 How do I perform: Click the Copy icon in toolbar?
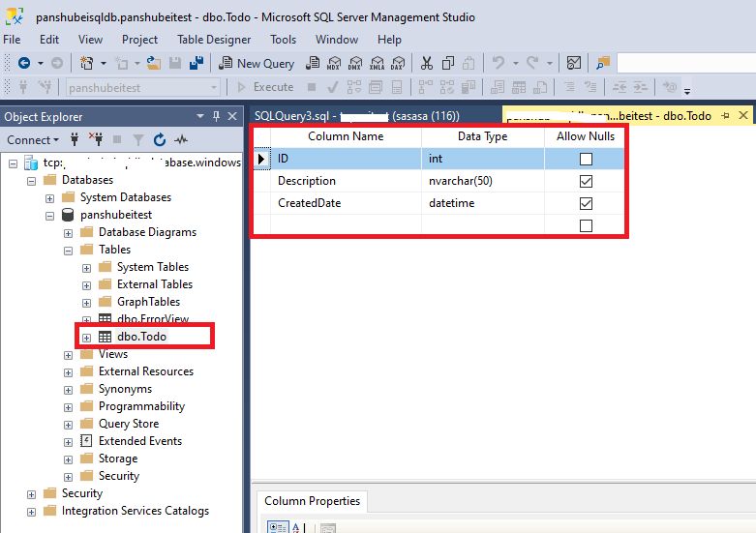448,63
